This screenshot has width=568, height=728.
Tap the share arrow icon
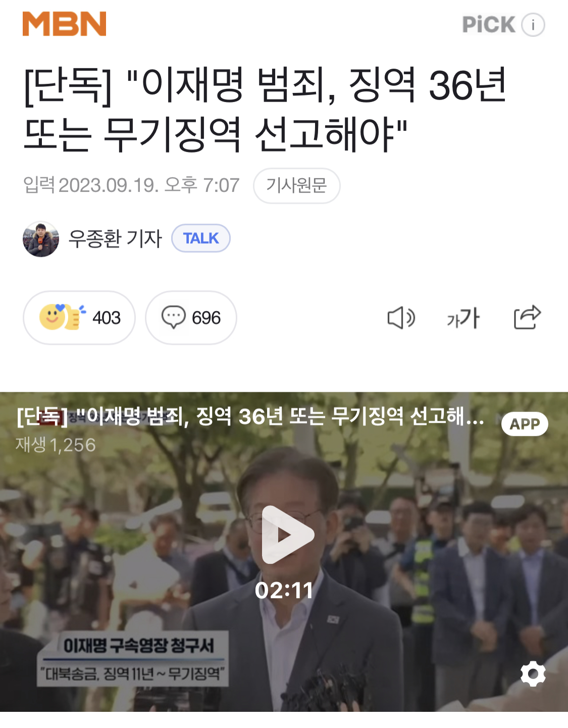coord(527,317)
